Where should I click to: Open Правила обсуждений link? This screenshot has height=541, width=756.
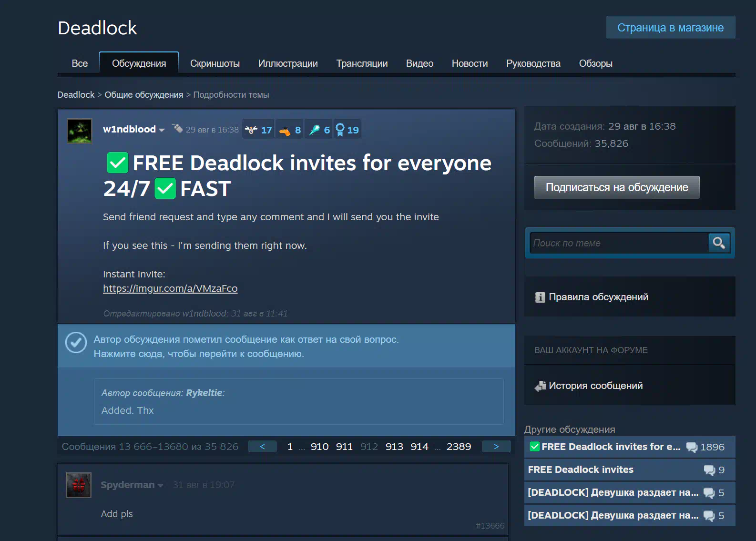(x=598, y=297)
